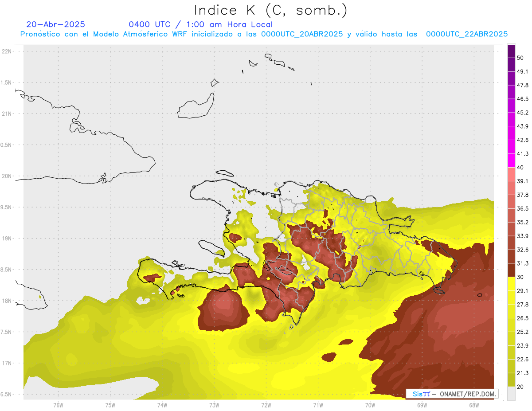
Task: Click the colorbar value '42.6'
Action: 523,140
